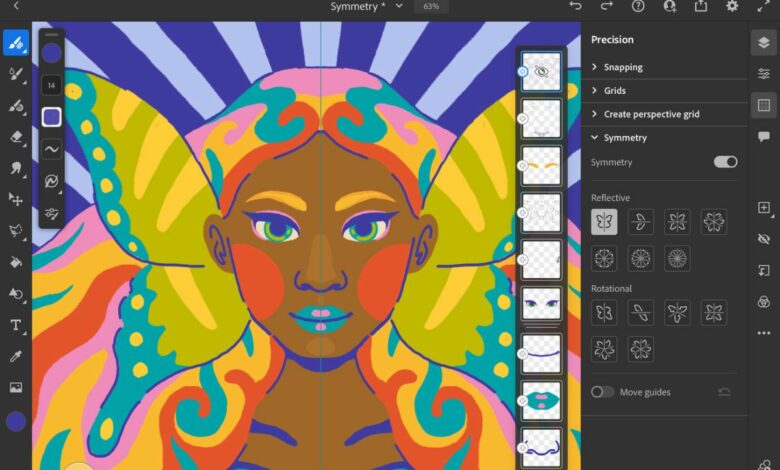
Task: Expand the Snapping section
Action: (623, 67)
